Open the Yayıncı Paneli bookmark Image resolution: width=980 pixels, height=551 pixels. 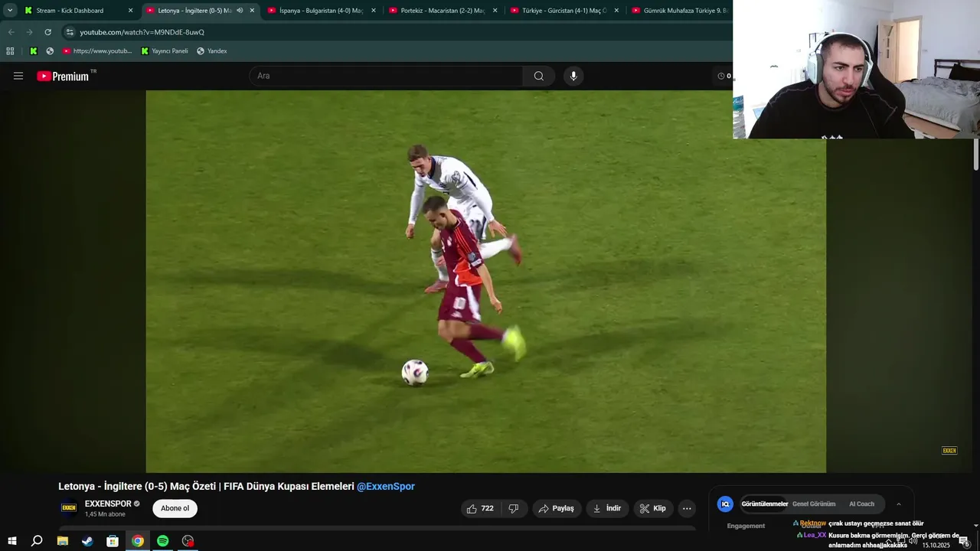(164, 51)
